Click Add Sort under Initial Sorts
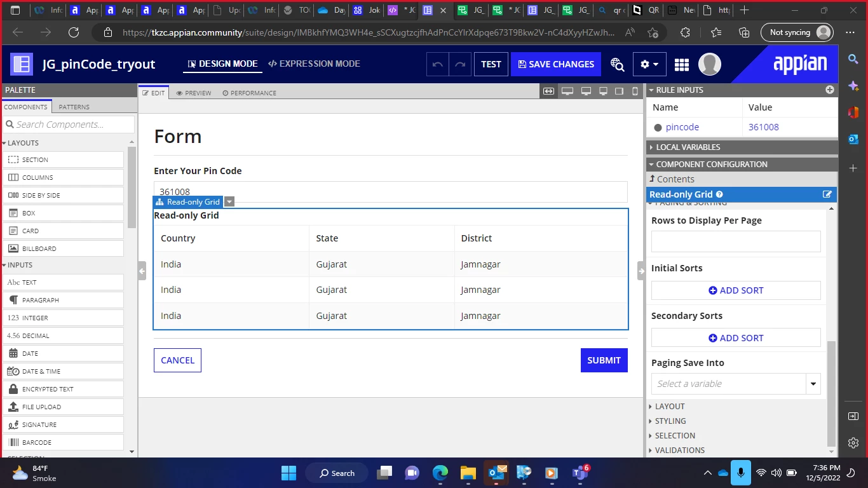The width and height of the screenshot is (868, 488). point(736,290)
